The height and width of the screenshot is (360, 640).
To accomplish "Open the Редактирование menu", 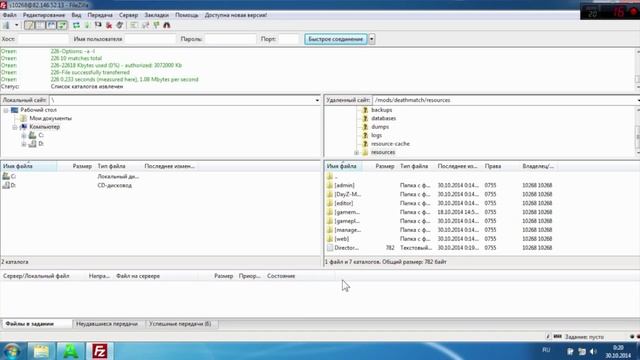I will click(44, 15).
